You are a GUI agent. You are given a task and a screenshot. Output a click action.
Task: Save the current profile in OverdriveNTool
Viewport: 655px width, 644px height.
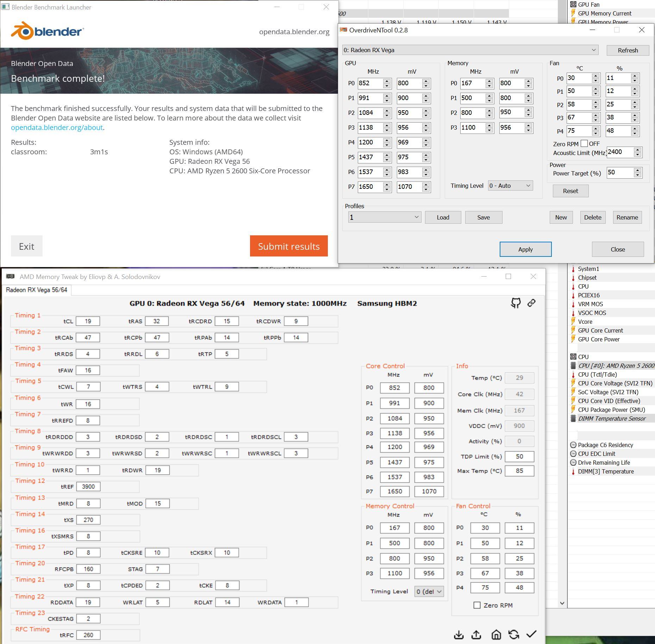(x=484, y=217)
